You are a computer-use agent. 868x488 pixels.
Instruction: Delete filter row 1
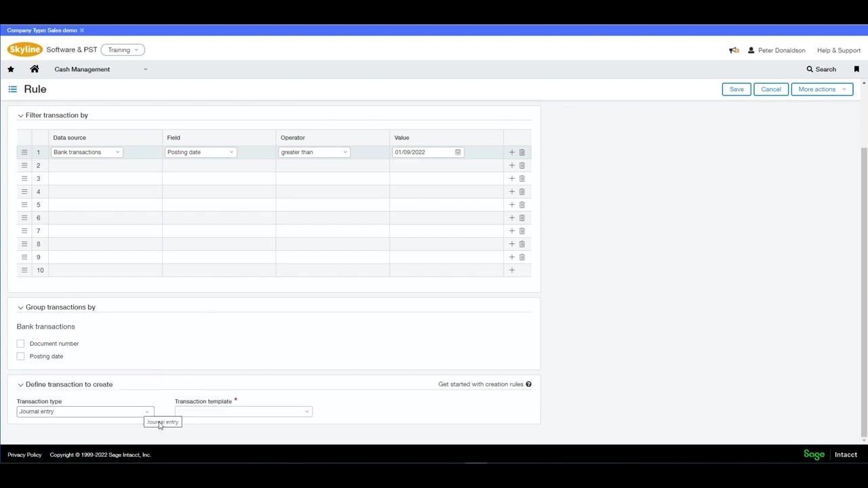(522, 152)
